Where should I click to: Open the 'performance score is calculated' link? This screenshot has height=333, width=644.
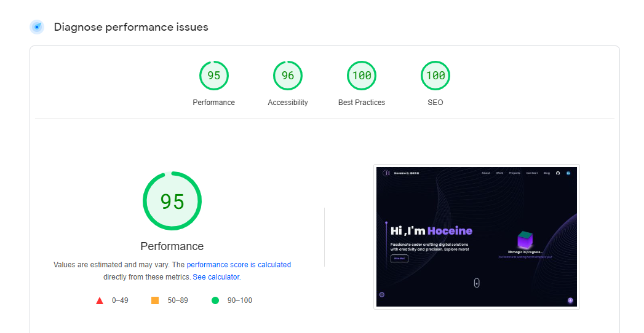[239, 265]
